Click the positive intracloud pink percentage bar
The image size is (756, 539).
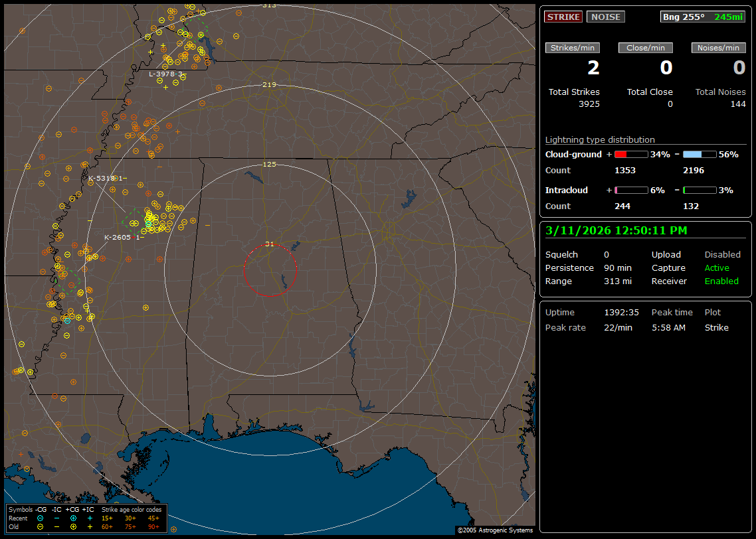631,190
